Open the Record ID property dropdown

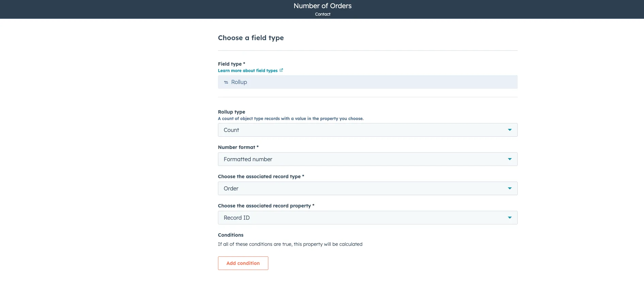tap(367, 218)
